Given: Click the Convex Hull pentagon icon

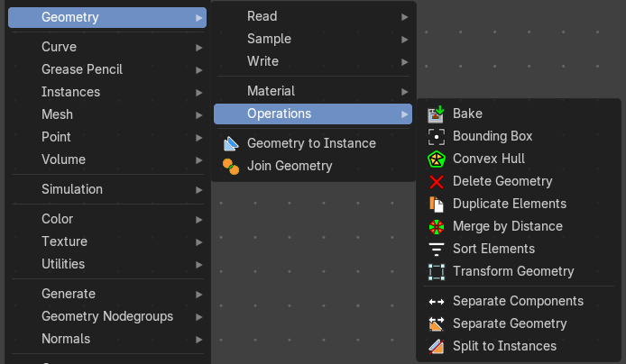Looking at the screenshot, I should pos(436,159).
